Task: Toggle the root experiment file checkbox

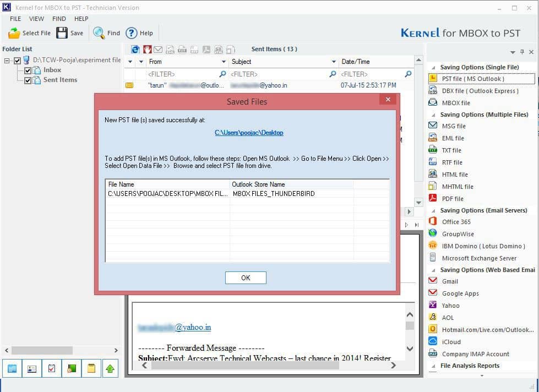Action: (x=17, y=61)
